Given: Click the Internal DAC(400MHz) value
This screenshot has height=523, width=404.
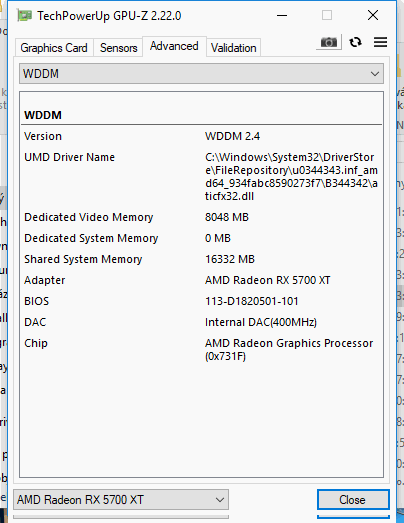Looking at the screenshot, I should pyautogui.click(x=261, y=322).
